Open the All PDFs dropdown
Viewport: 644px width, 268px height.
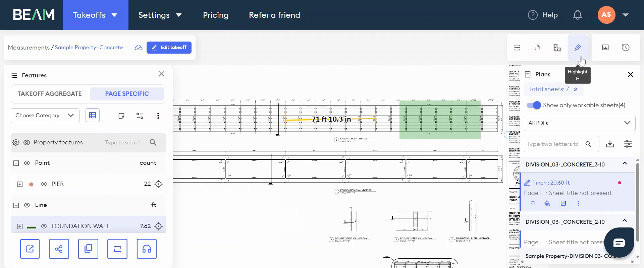[579, 123]
